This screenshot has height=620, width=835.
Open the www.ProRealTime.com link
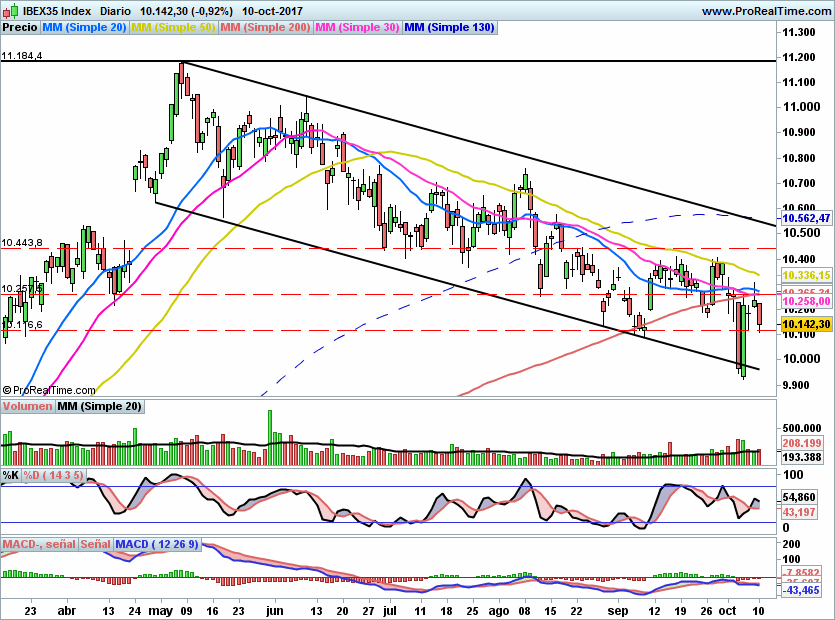[x=766, y=11]
